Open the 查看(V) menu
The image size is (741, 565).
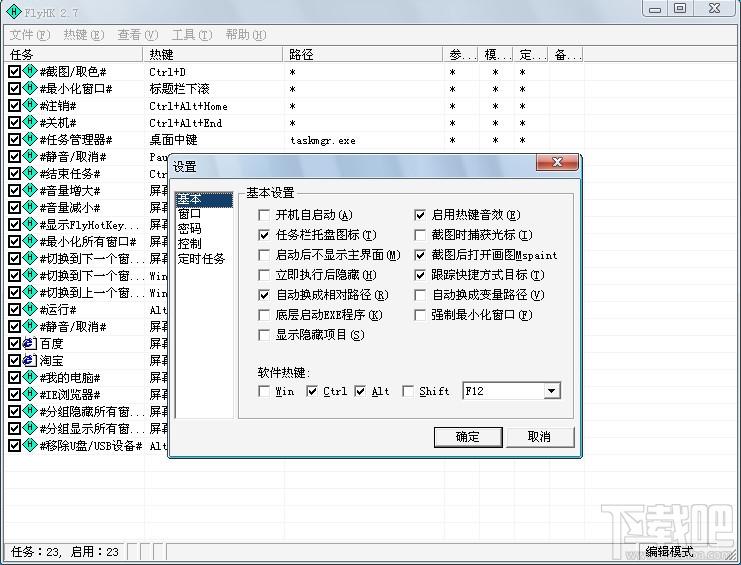pos(138,35)
